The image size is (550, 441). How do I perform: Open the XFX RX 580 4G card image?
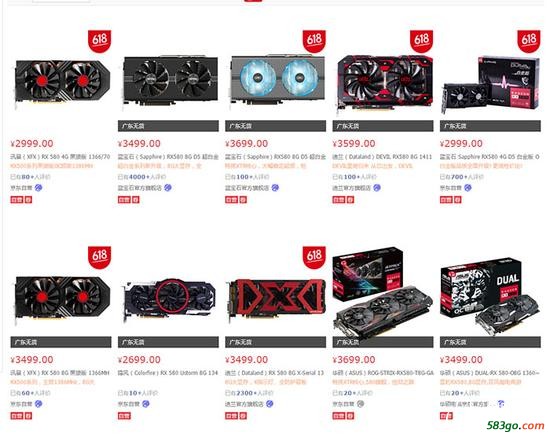click(62, 84)
